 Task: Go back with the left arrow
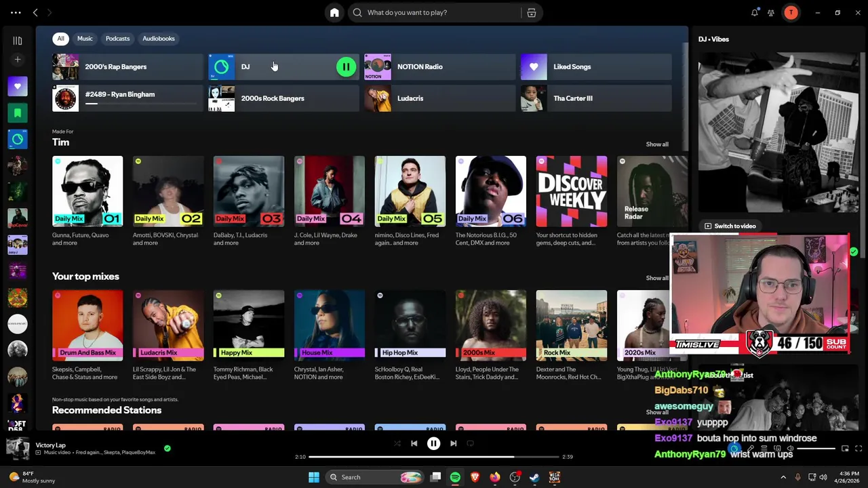[x=35, y=12]
